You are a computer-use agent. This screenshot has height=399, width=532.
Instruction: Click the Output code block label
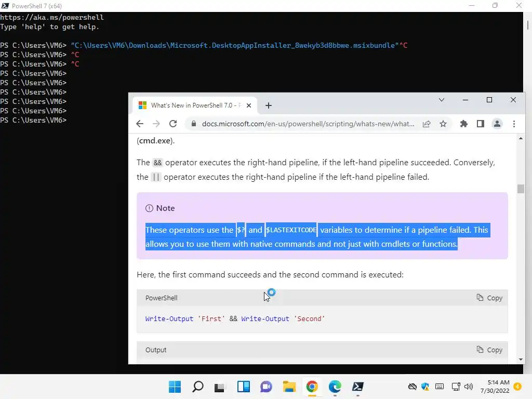[156, 350]
